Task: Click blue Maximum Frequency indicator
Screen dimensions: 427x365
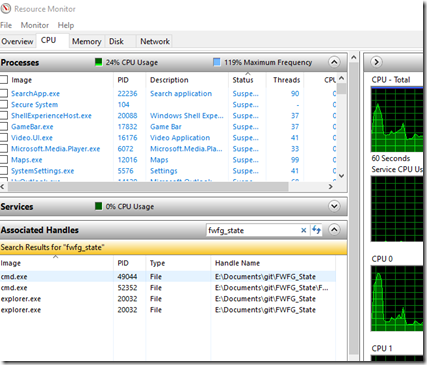Action: (x=217, y=62)
